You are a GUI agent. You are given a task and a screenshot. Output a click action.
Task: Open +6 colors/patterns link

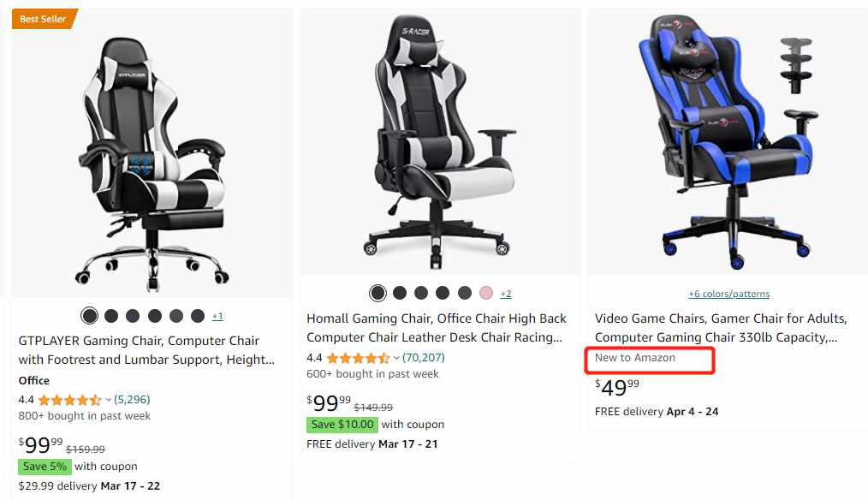729,294
